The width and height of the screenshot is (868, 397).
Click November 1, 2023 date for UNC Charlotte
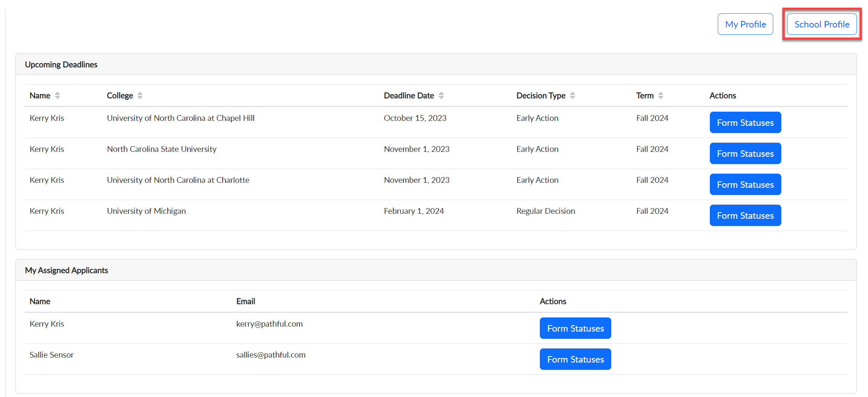[x=416, y=180]
